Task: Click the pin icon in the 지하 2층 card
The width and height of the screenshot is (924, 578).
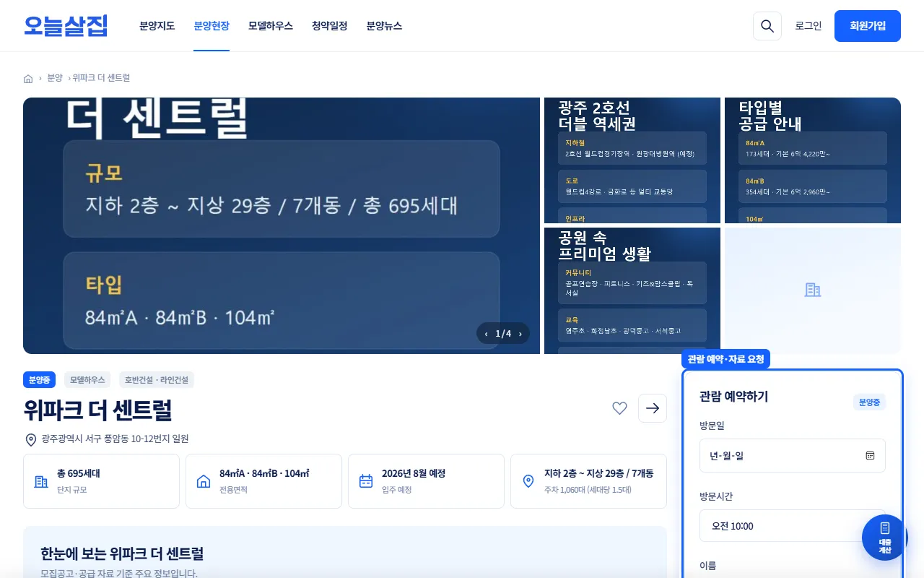Action: point(528,481)
